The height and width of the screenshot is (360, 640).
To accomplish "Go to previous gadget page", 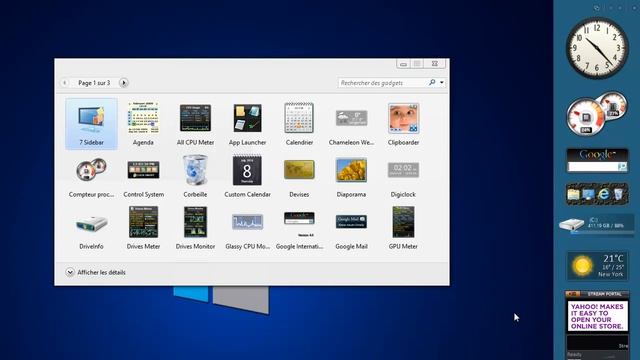I will pos(64,83).
